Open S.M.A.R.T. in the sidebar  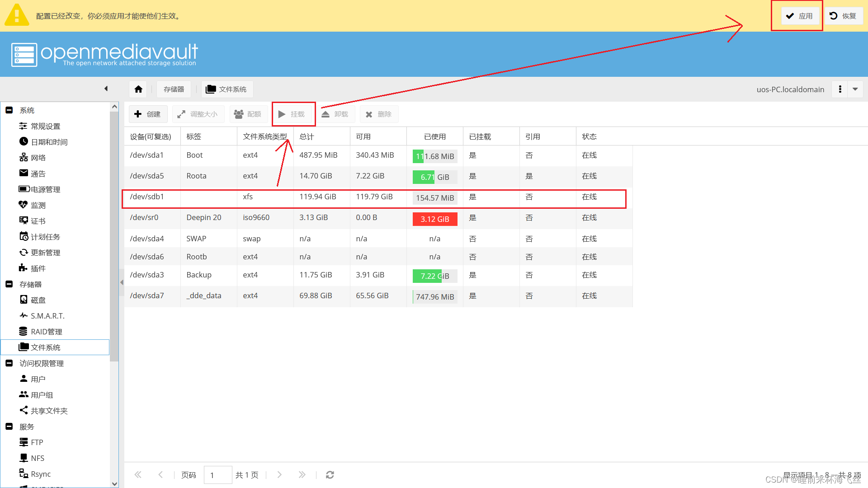pyautogui.click(x=47, y=316)
